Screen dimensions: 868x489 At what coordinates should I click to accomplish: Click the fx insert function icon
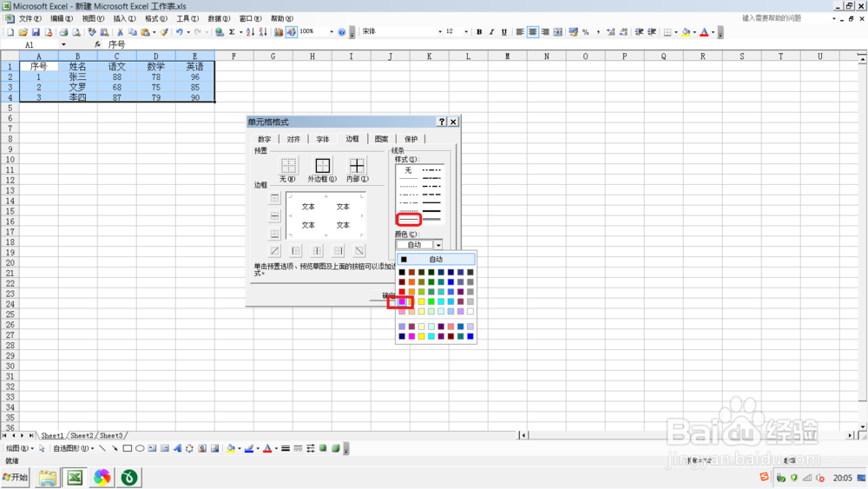coord(97,44)
